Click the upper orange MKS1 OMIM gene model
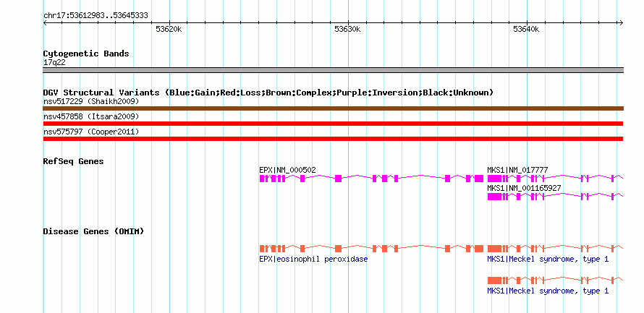Image resolution: width=644 pixels, height=313 pixels. (x=555, y=249)
